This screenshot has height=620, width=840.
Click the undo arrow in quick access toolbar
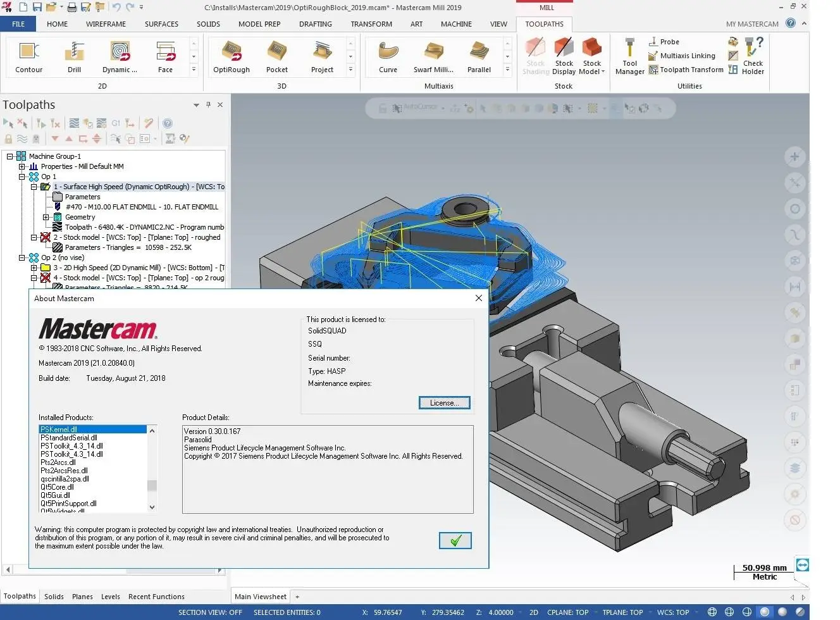[x=116, y=8]
